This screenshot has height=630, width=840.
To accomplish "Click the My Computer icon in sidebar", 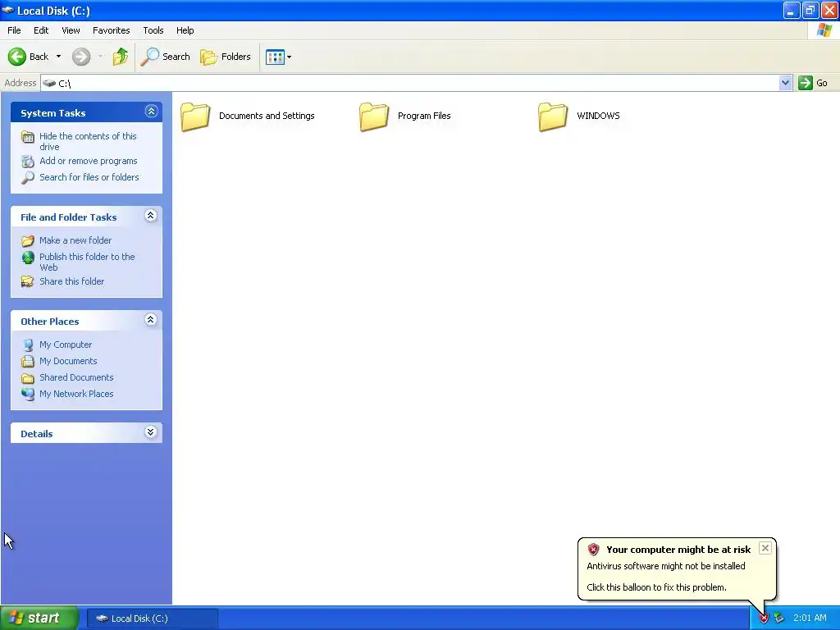I will [x=28, y=345].
